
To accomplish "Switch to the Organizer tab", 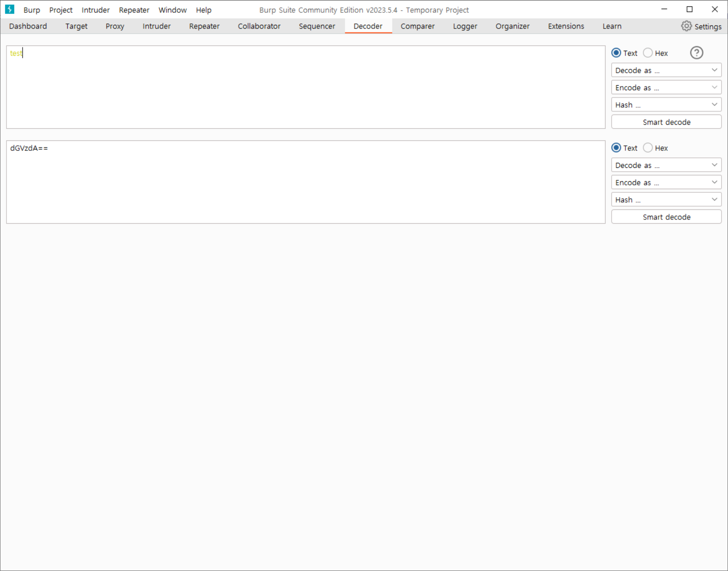I will click(513, 26).
